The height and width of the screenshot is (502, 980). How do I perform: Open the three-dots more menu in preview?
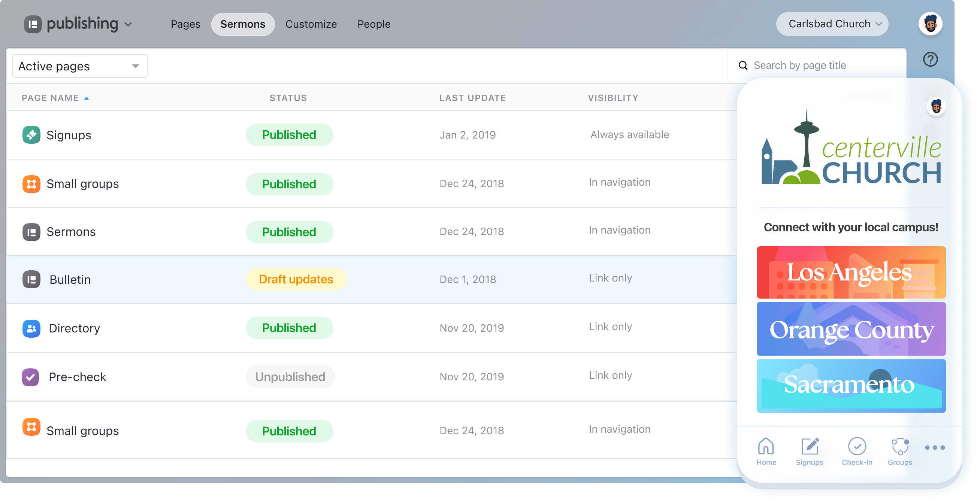pyautogui.click(x=935, y=448)
